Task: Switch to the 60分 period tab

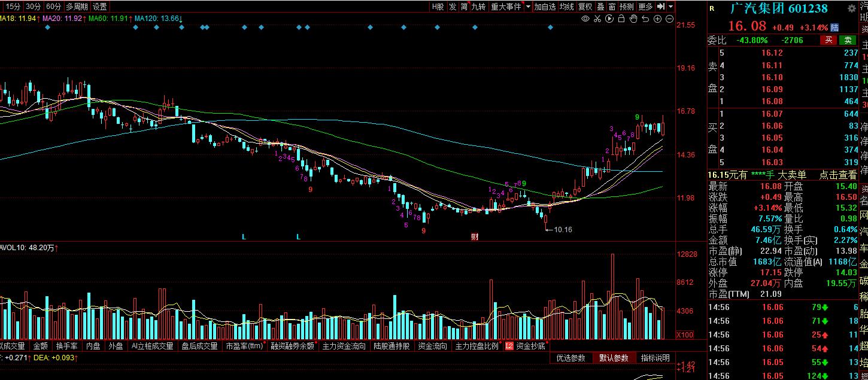Action: pyautogui.click(x=53, y=7)
